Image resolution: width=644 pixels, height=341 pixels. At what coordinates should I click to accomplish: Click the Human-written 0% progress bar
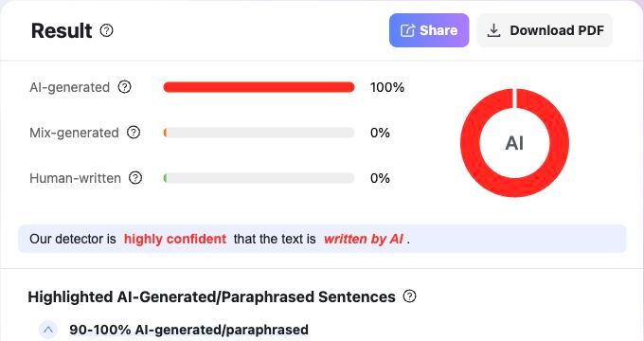(259, 178)
